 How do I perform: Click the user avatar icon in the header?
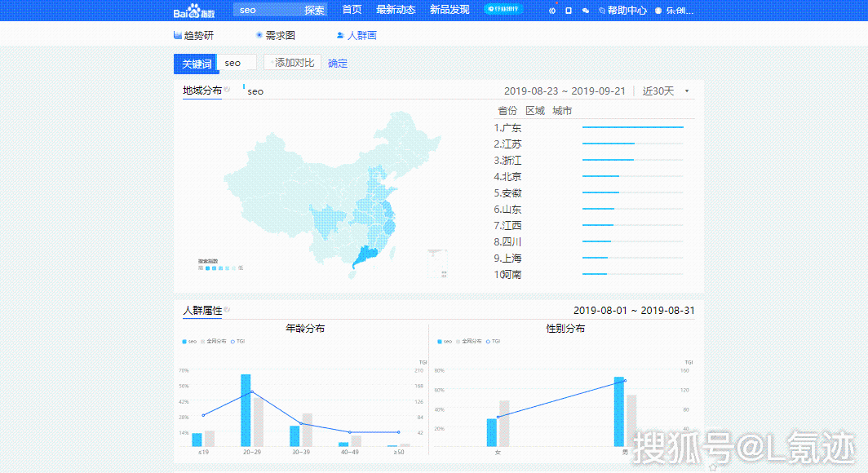[x=658, y=11]
